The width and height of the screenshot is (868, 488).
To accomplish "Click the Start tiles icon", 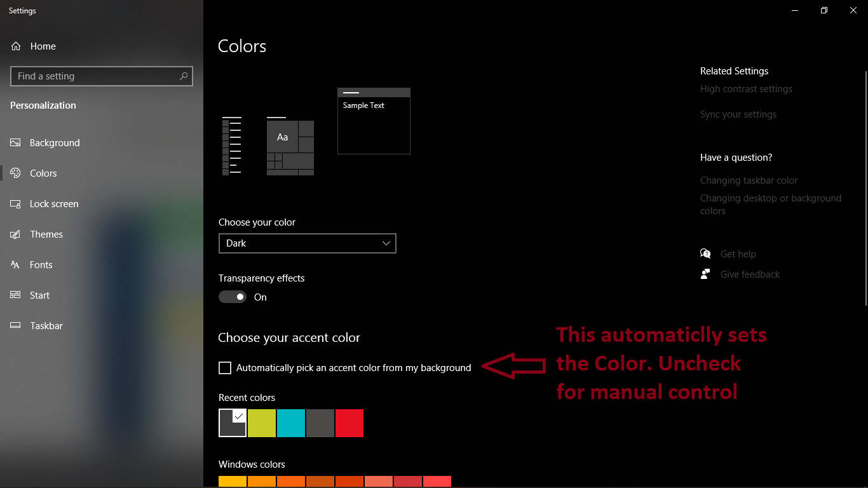I will pyautogui.click(x=16, y=295).
